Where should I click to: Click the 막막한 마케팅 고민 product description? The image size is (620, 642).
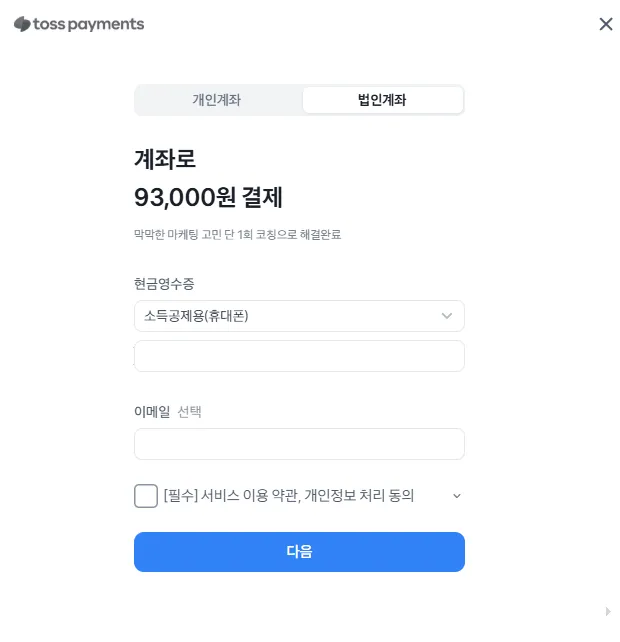[x=238, y=235]
